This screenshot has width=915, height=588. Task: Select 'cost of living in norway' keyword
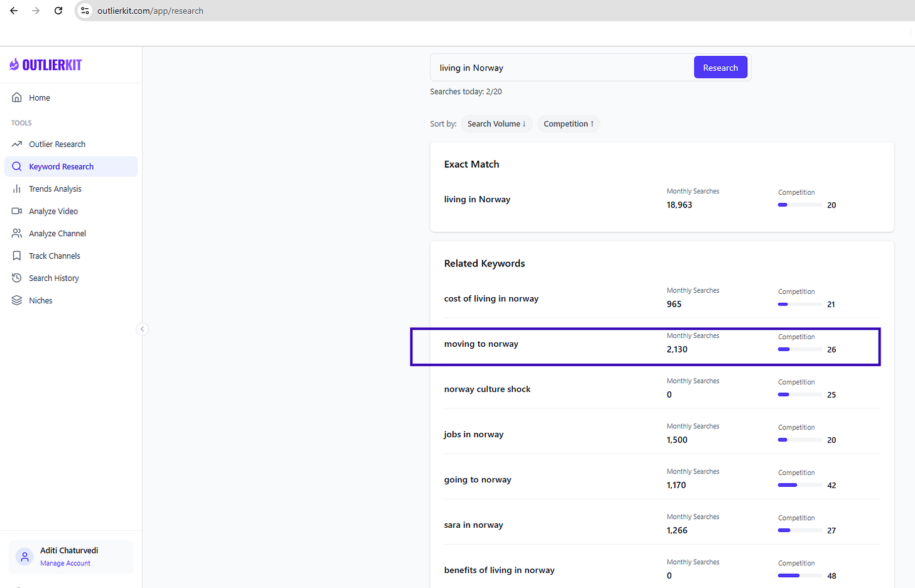point(491,298)
